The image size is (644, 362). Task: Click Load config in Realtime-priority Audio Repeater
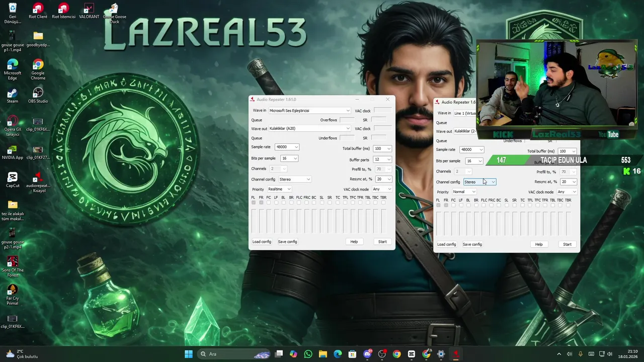click(x=262, y=242)
